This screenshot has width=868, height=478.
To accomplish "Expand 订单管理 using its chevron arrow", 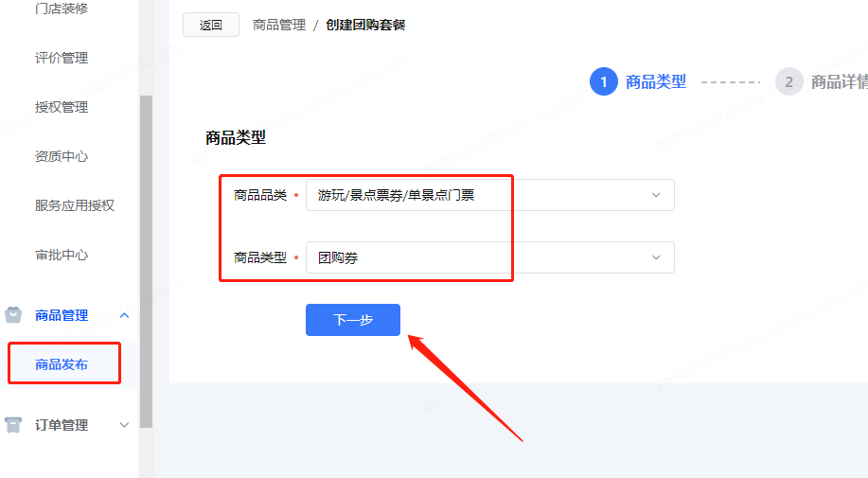I will click(x=124, y=425).
